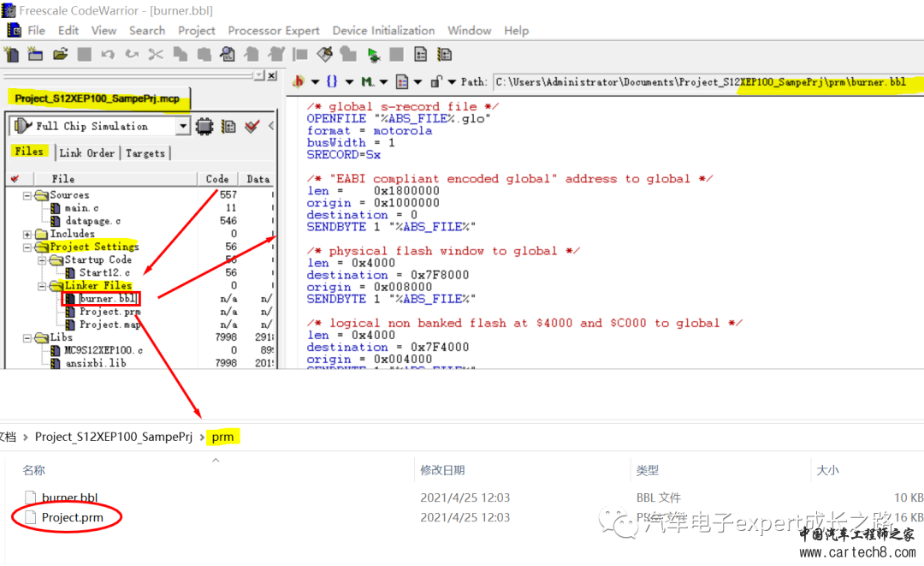Click the Make build hammer icon

325,55
